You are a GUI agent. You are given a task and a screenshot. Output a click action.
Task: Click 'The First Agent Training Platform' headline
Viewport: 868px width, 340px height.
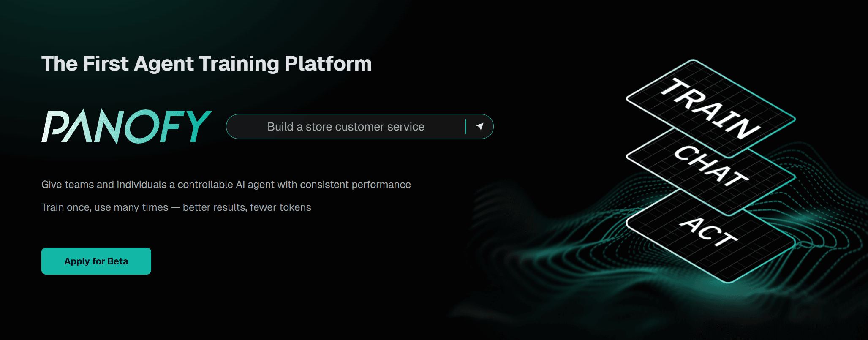tap(206, 64)
